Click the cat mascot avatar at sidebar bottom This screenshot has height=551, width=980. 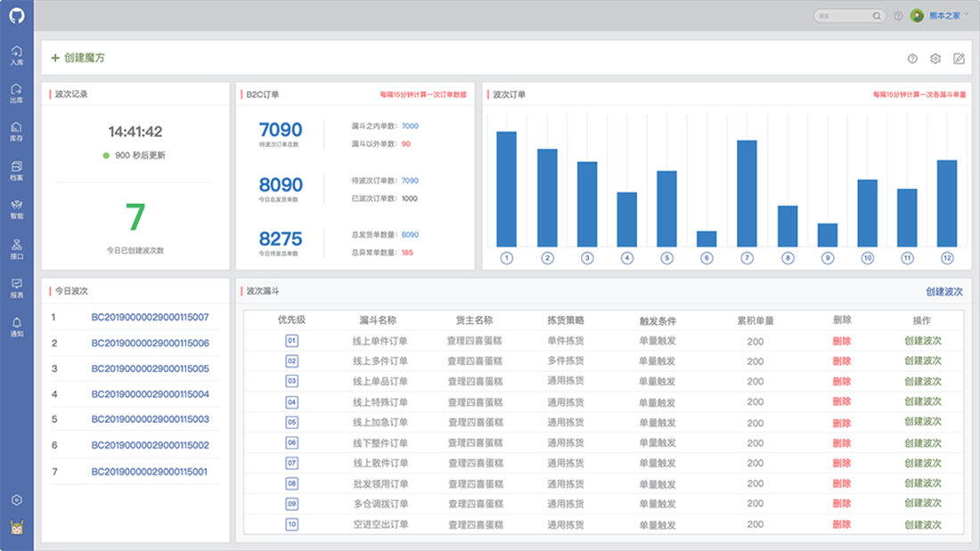(17, 527)
